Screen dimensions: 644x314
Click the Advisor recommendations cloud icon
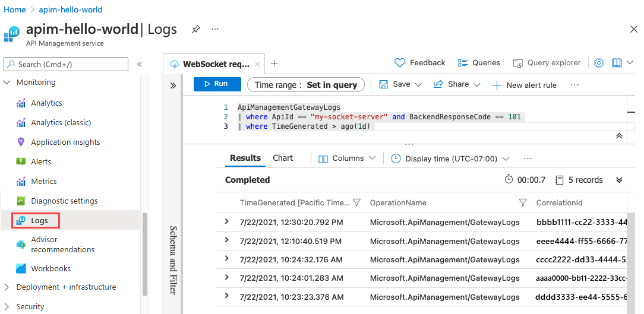pyautogui.click(x=21, y=245)
